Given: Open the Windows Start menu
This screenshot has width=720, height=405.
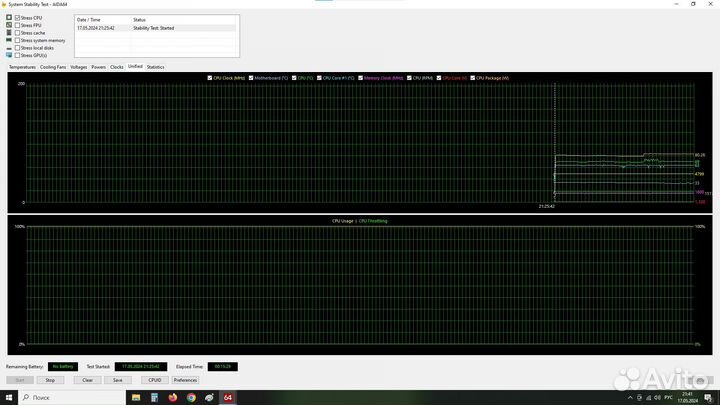Looking at the screenshot, I should point(9,398).
